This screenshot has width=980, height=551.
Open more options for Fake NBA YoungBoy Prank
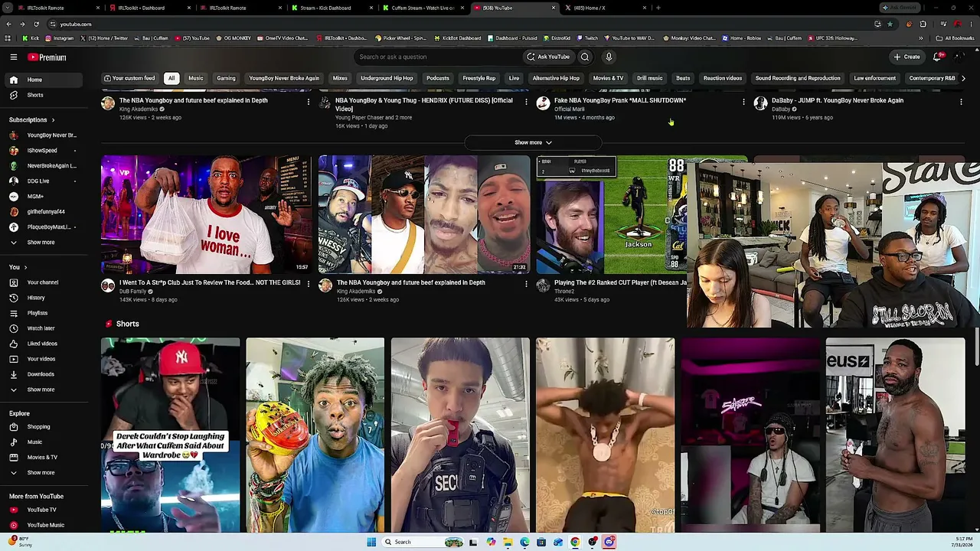tap(743, 102)
